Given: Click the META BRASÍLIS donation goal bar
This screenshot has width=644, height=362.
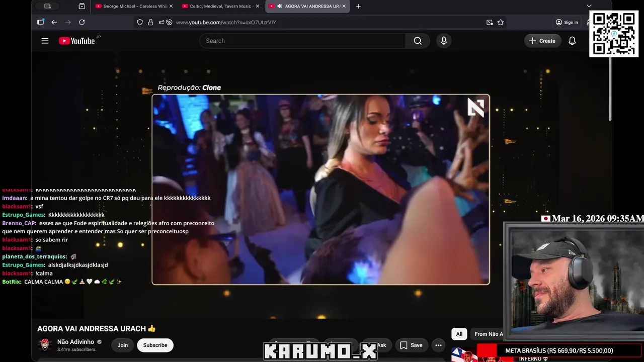Looking at the screenshot, I should point(559,350).
